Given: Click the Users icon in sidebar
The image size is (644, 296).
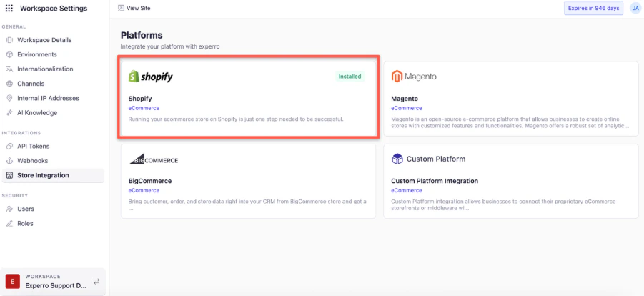Looking at the screenshot, I should pyautogui.click(x=9, y=209).
